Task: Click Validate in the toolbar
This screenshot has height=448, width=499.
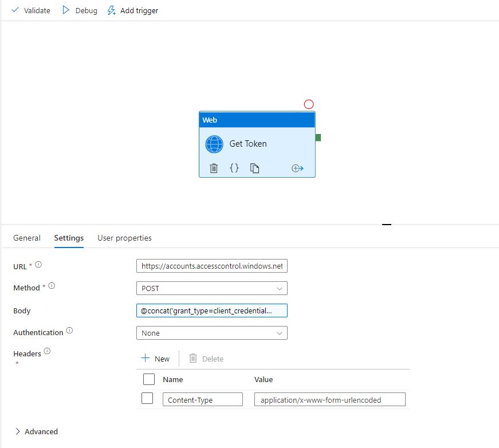Action: 31,10
